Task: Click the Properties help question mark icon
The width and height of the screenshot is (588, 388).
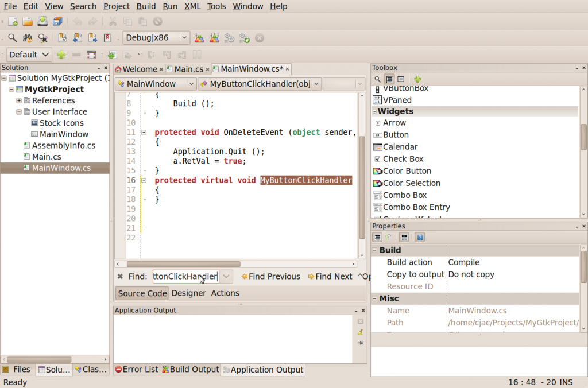Action: [420, 237]
